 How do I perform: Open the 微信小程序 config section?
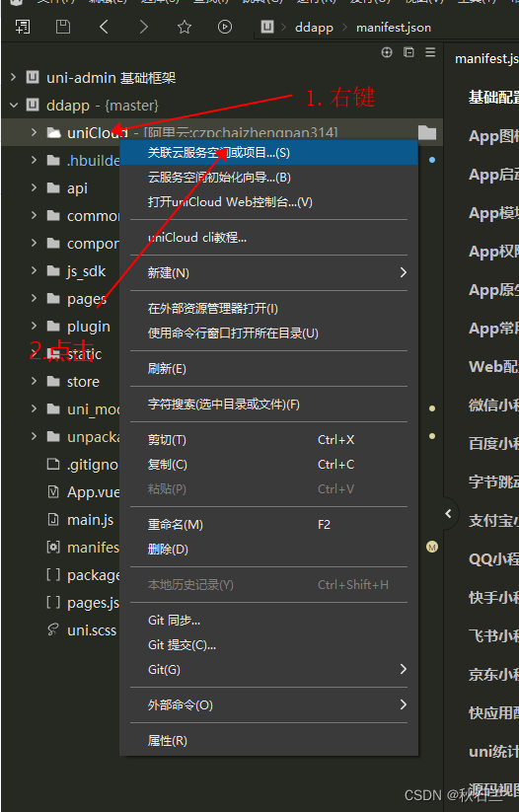(x=493, y=405)
